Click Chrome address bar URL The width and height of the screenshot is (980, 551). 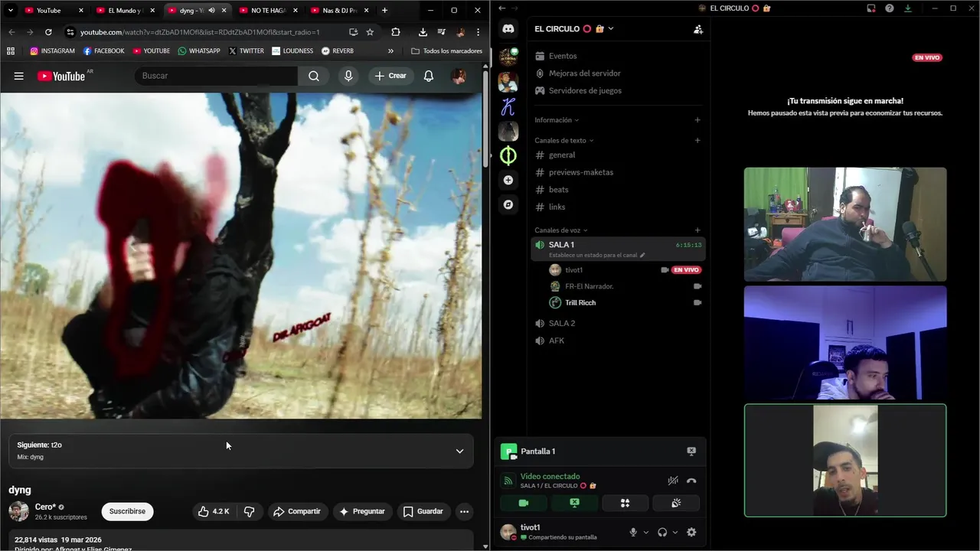[200, 32]
